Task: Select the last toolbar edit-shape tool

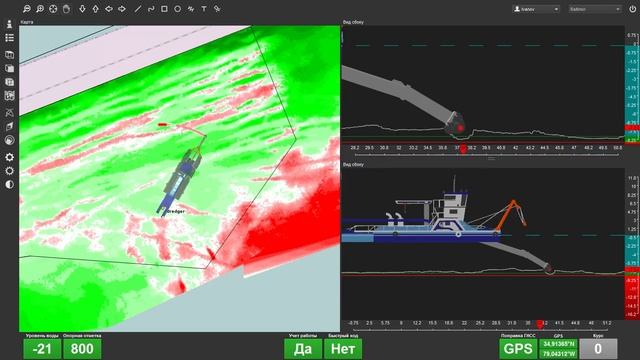Action: pos(217,9)
